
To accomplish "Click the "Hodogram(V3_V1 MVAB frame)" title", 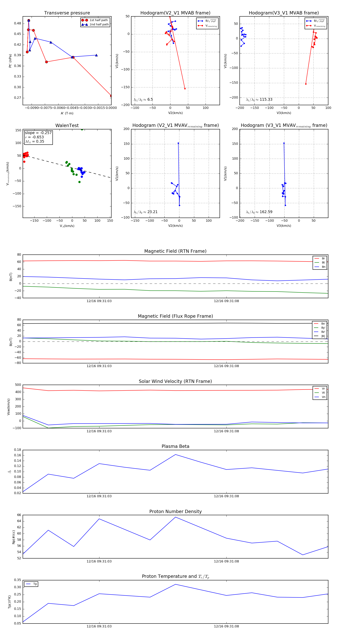I will click(x=284, y=13).
